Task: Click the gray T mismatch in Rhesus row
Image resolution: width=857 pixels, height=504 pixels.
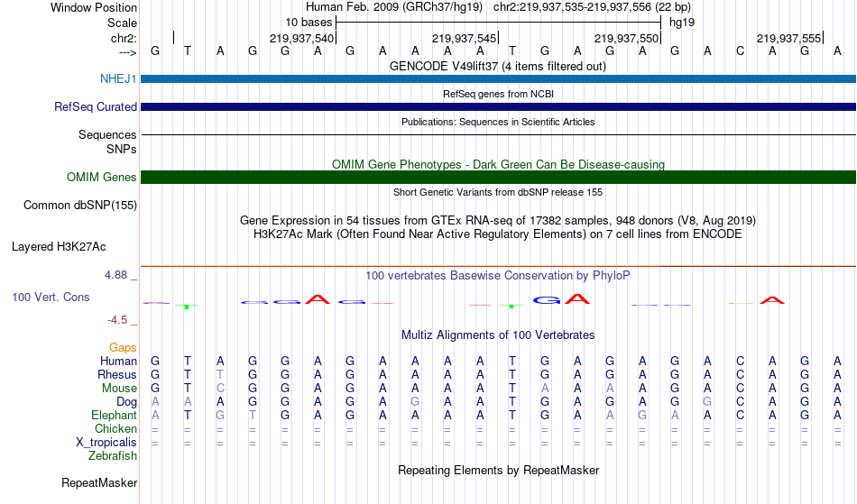Action: (x=220, y=374)
